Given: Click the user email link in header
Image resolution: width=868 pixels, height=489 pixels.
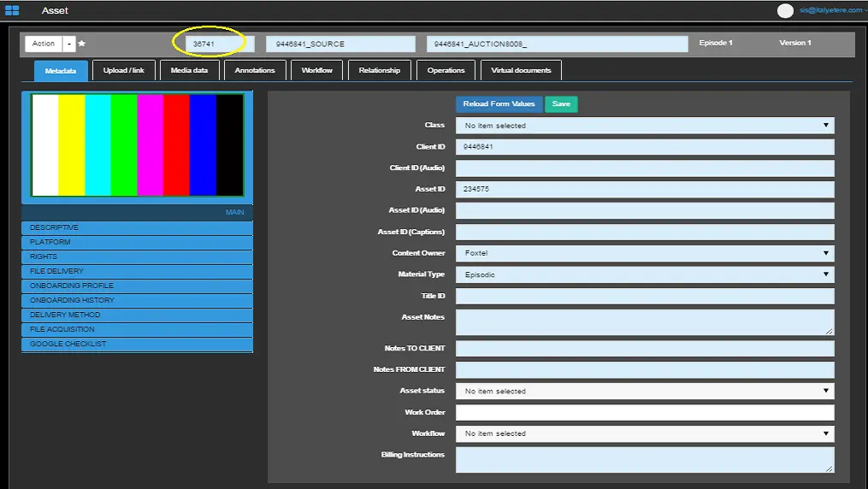Looking at the screenshot, I should point(831,10).
